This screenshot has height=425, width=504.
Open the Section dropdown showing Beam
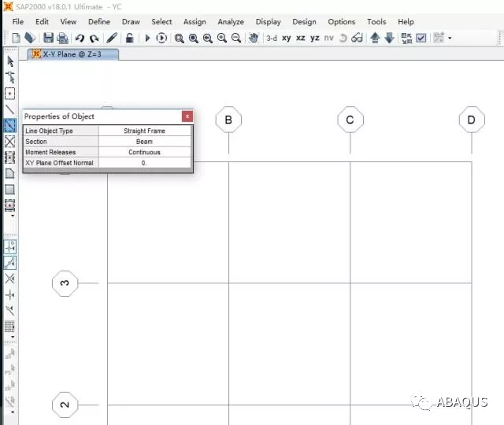[145, 142]
